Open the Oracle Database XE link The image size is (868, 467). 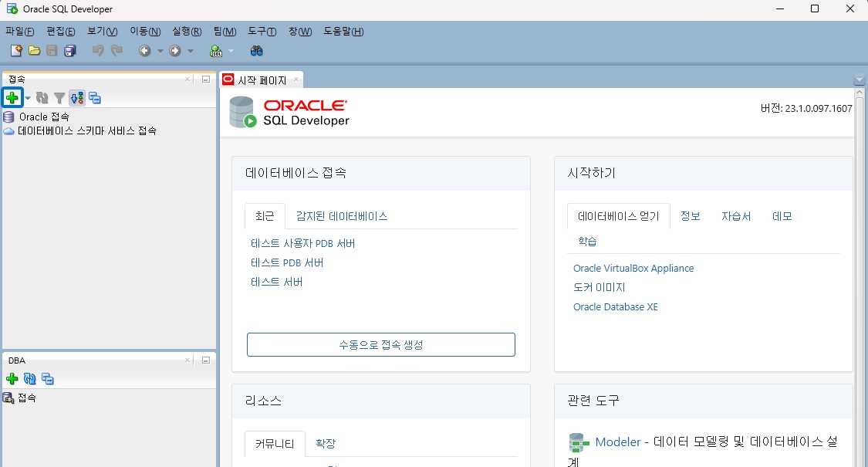pos(616,307)
